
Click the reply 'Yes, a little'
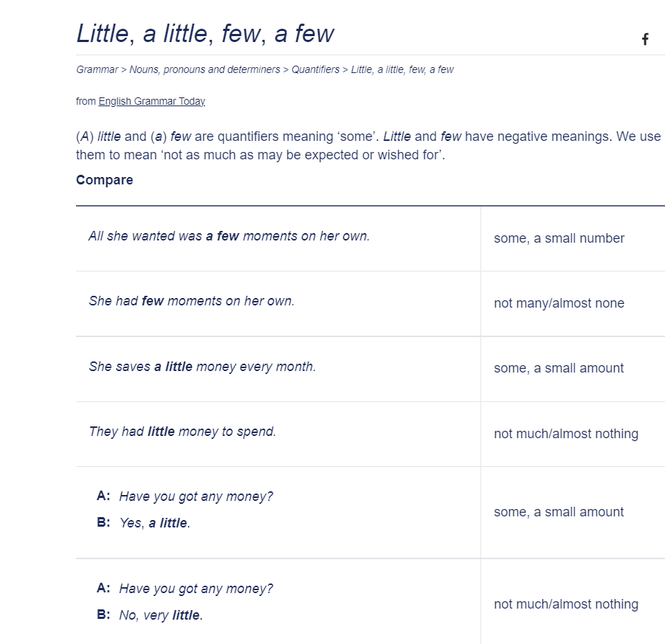click(x=157, y=522)
